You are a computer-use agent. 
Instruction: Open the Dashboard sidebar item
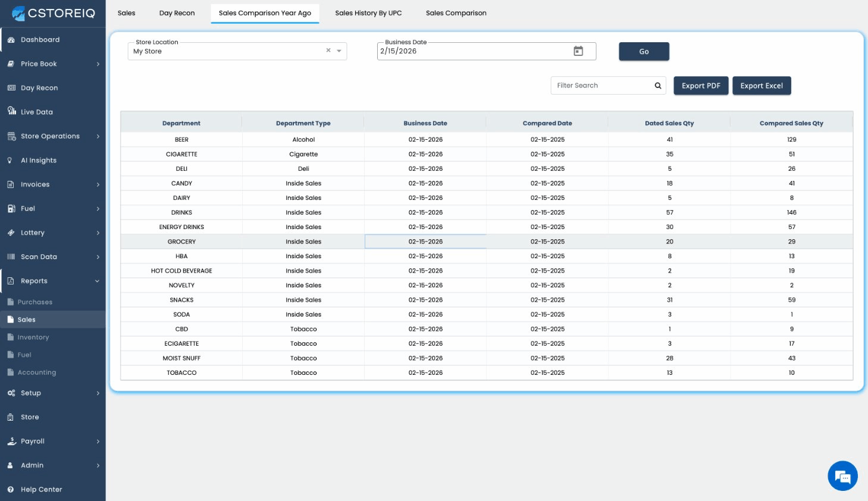point(40,40)
